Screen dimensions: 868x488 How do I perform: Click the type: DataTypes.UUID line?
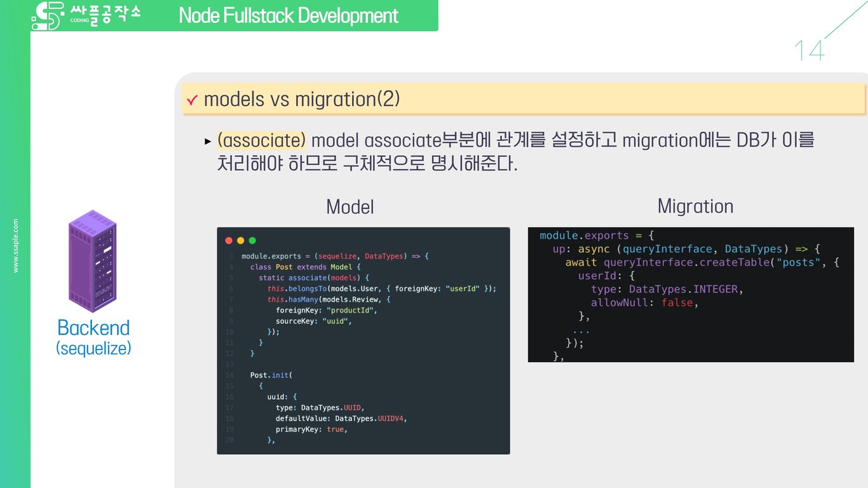pyautogui.click(x=320, y=408)
